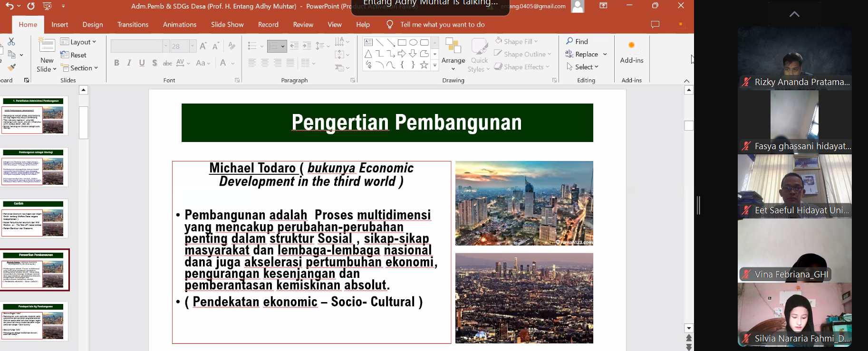Switch to the Transitions tab

coord(133,25)
